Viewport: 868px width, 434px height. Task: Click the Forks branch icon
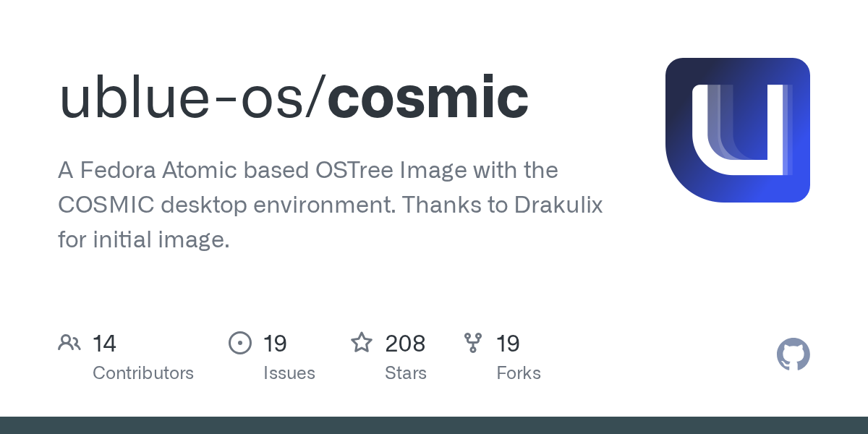[x=473, y=343]
